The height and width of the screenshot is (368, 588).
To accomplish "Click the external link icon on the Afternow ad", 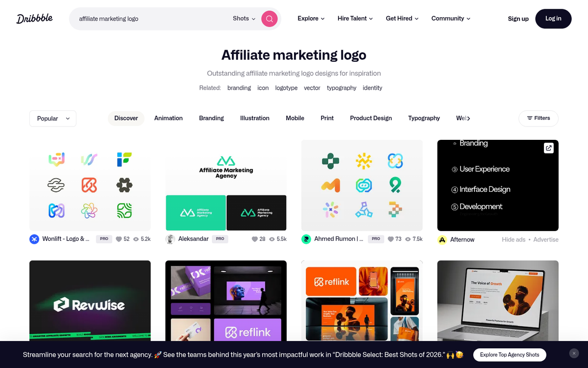I will [548, 148].
